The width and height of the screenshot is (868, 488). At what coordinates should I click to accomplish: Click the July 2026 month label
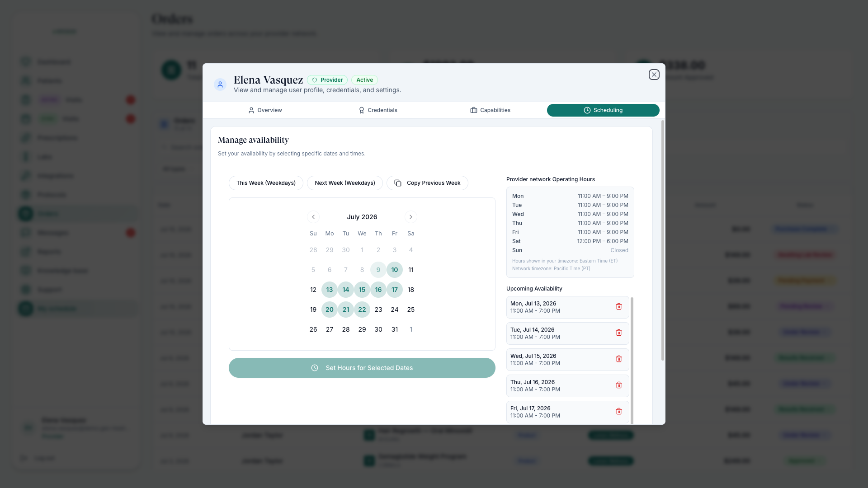coord(362,217)
